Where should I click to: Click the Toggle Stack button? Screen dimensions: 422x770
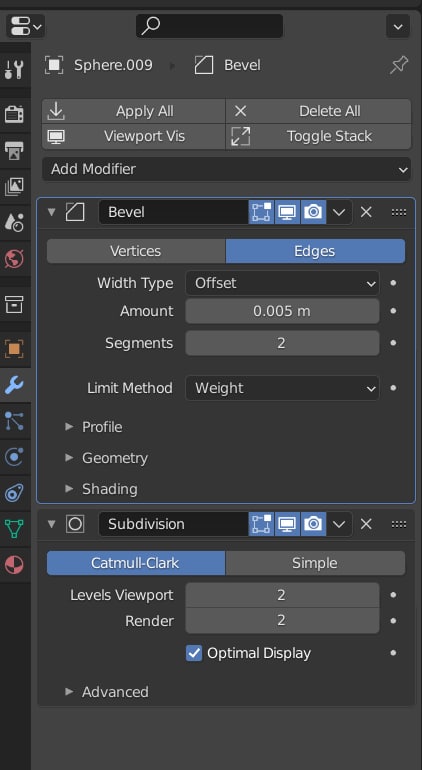[318, 136]
